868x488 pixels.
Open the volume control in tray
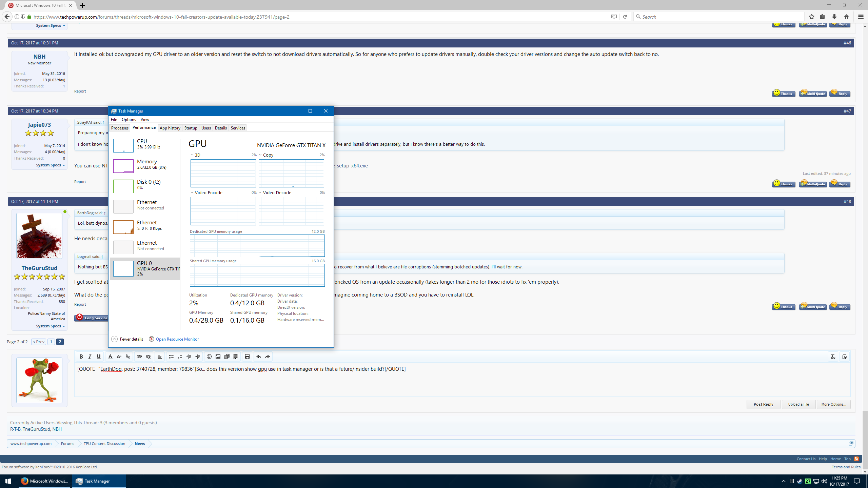click(x=824, y=481)
